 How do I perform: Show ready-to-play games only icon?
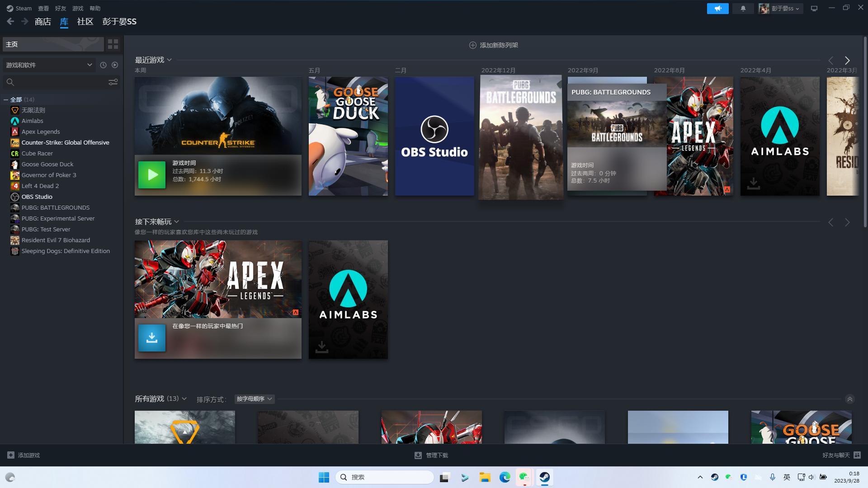pyautogui.click(x=115, y=65)
